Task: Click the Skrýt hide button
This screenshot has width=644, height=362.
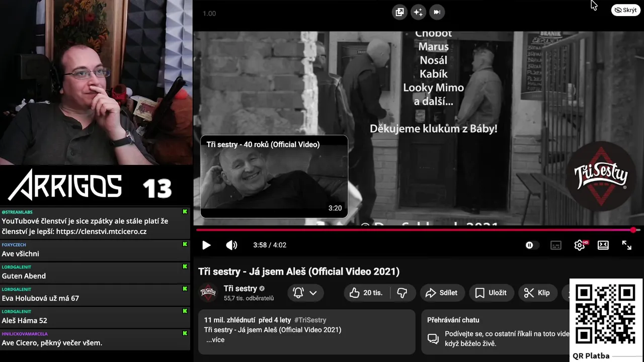Action: (626, 10)
